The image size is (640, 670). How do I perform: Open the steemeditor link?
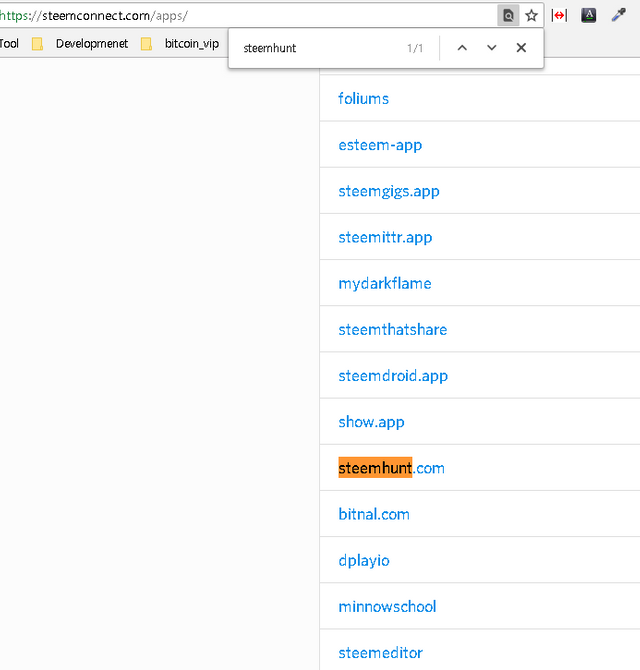tap(381, 653)
